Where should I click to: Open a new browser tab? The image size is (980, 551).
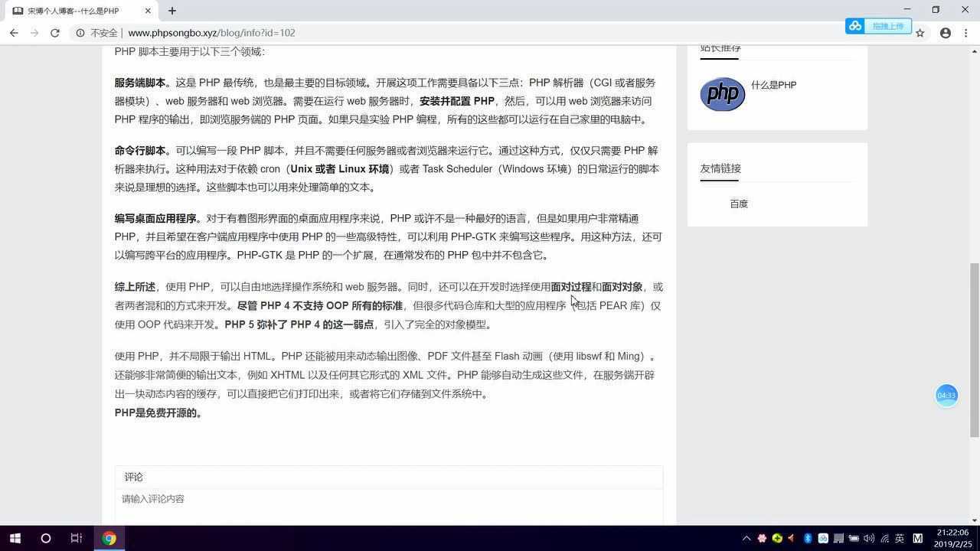click(172, 11)
